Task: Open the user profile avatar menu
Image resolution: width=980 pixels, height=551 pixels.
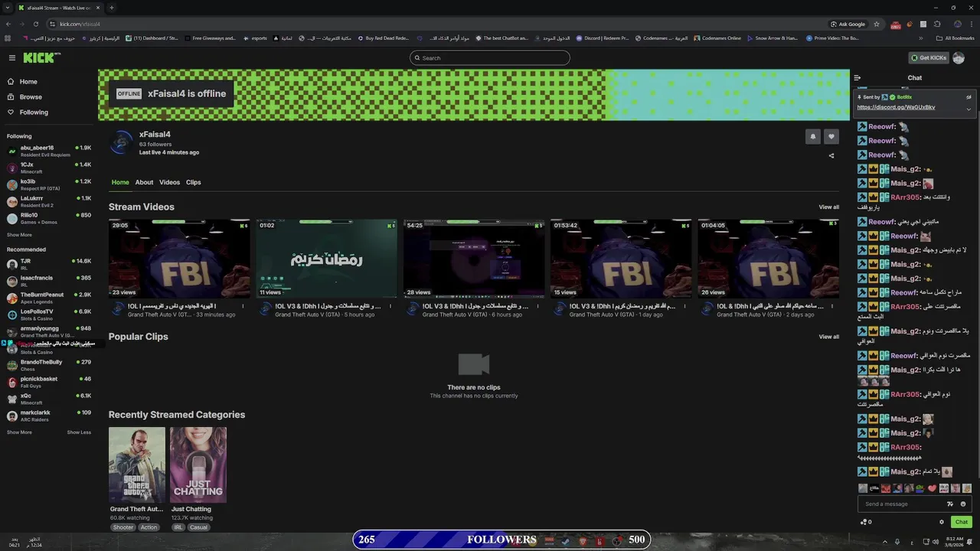Action: (x=959, y=58)
